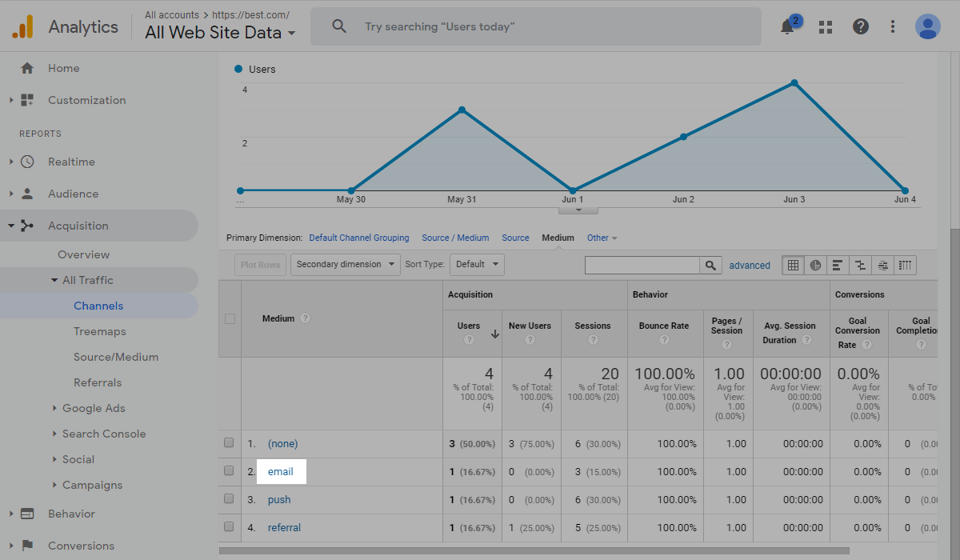Open the Sort Type Default dropdown
This screenshot has width=960, height=560.
pos(477,264)
